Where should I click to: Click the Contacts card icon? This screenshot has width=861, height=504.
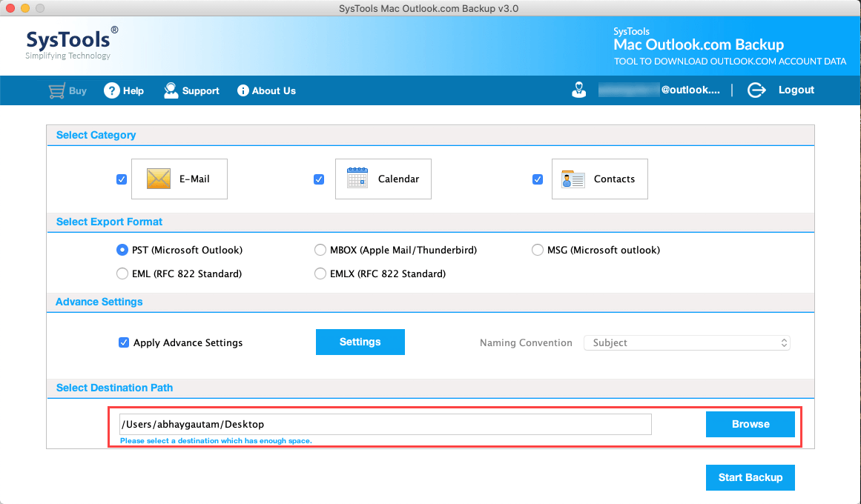tap(573, 179)
